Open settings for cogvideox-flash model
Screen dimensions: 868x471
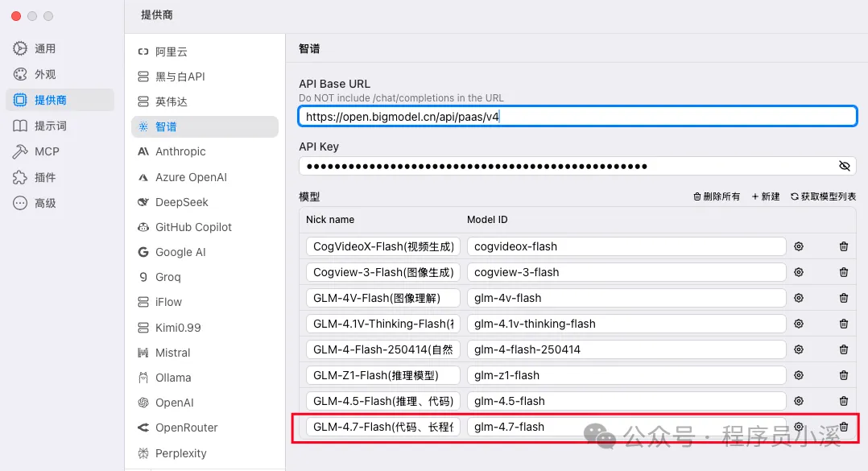pyautogui.click(x=798, y=246)
